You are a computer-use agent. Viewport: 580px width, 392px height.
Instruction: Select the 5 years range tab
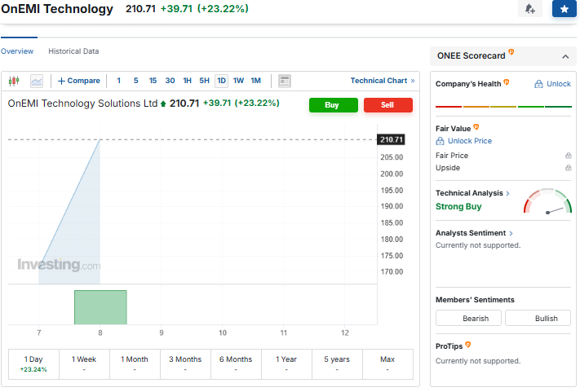tap(337, 364)
